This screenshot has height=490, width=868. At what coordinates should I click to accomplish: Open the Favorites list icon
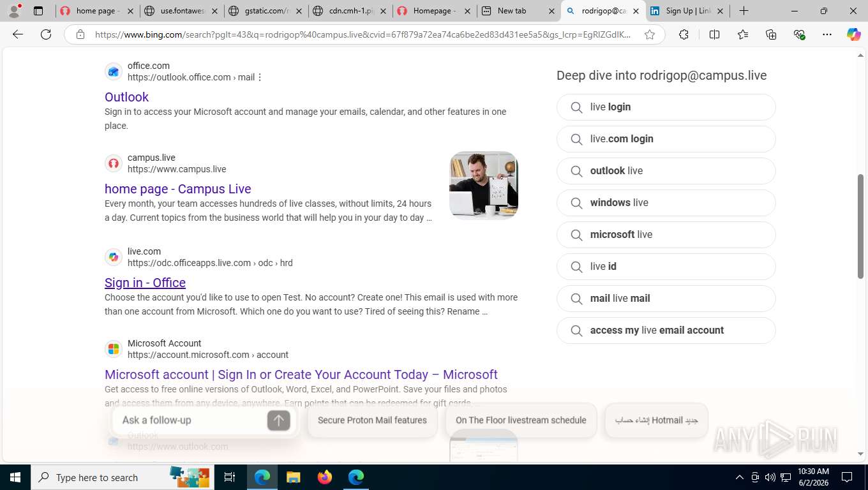coord(742,34)
